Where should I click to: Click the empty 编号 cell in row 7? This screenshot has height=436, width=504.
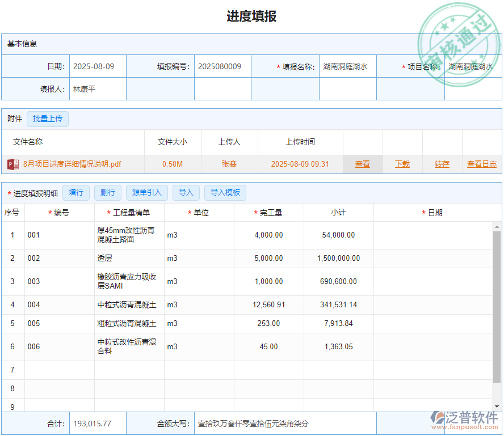(x=58, y=369)
